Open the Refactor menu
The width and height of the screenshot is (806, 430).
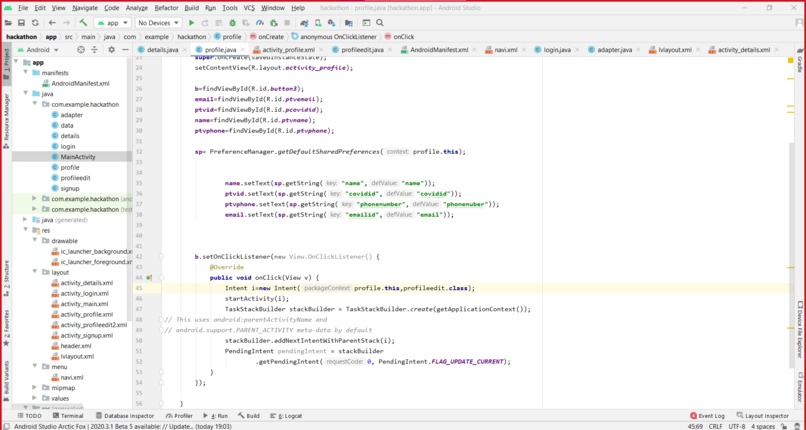tap(166, 8)
